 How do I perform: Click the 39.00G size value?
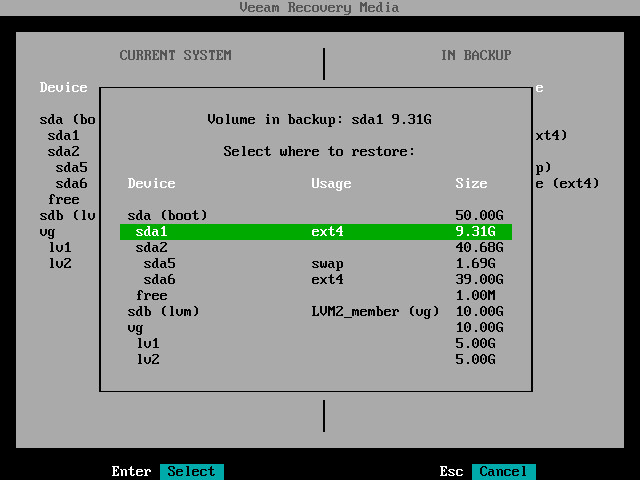(x=479, y=280)
